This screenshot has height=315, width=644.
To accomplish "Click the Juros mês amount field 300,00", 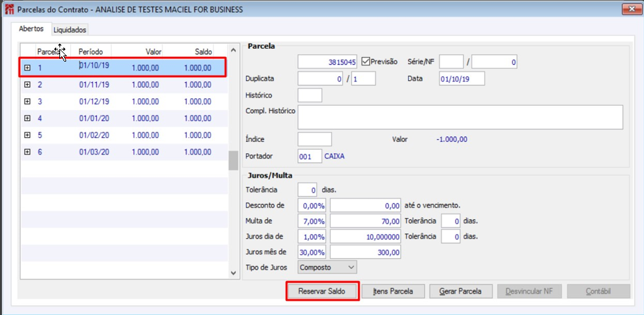I will 365,252.
